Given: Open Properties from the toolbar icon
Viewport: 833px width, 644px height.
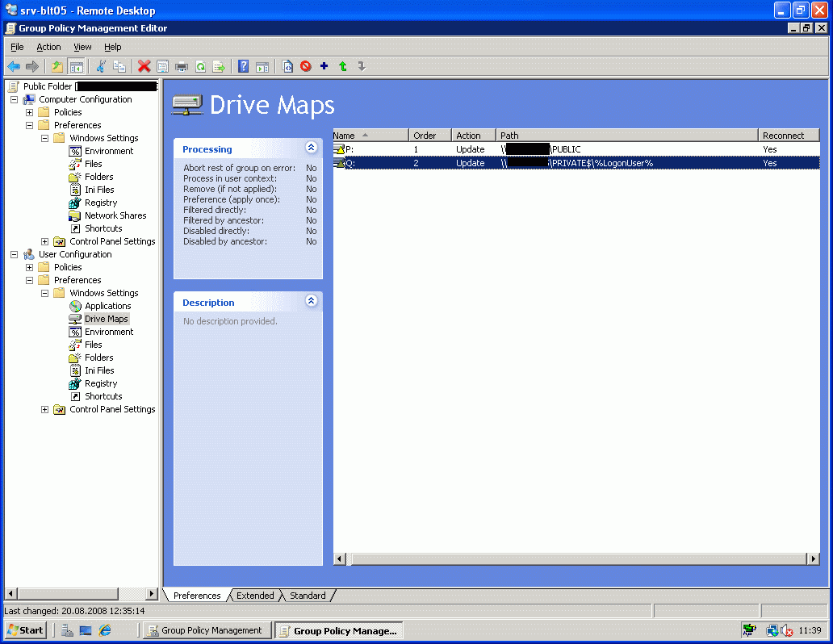Looking at the screenshot, I should tap(162, 66).
